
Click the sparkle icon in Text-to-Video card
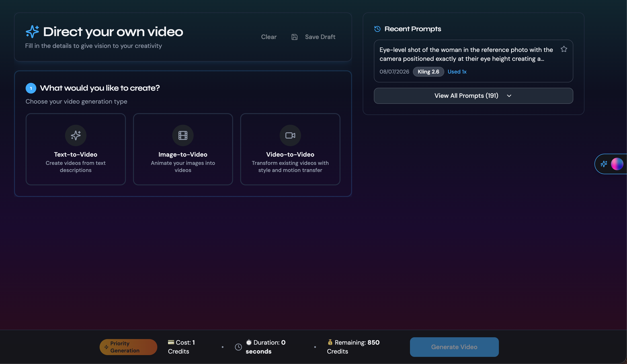click(x=76, y=135)
